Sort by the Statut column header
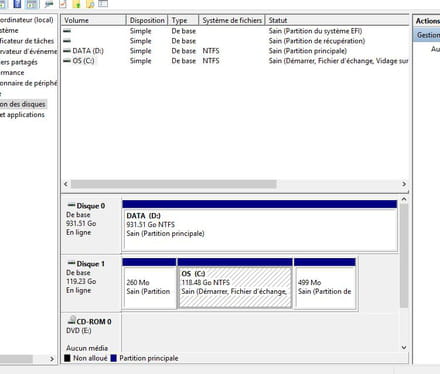440x374 pixels. click(337, 20)
